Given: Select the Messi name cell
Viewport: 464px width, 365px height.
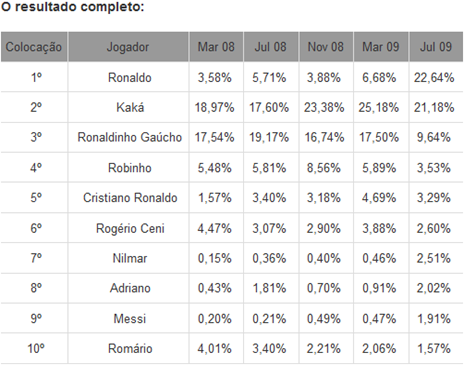Looking at the screenshot, I should 130,319.
